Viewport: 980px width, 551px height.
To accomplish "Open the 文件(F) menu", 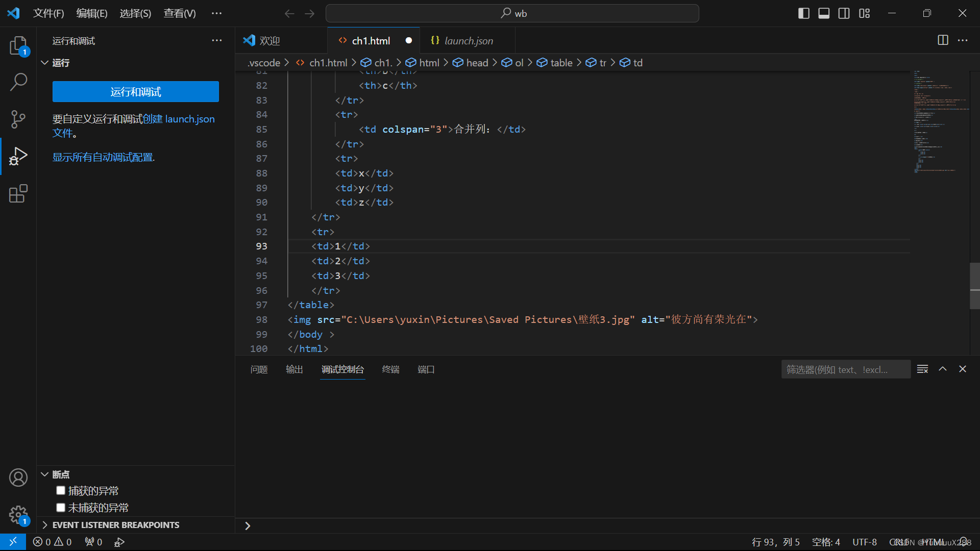I will pyautogui.click(x=48, y=13).
